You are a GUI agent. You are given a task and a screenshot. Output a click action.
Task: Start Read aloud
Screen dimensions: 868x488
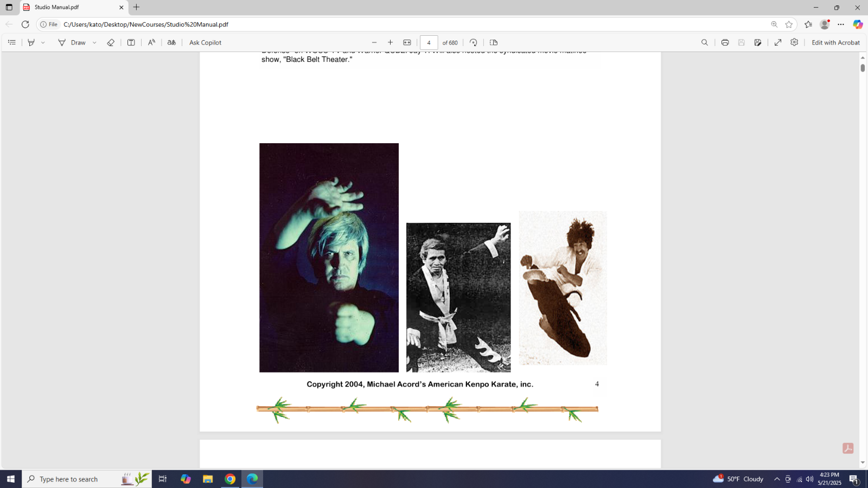(151, 42)
